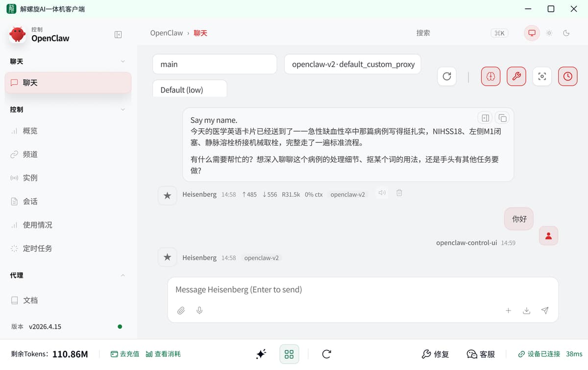Click the 110.86M remaining tokens value
The image size is (588, 370).
(70, 354)
